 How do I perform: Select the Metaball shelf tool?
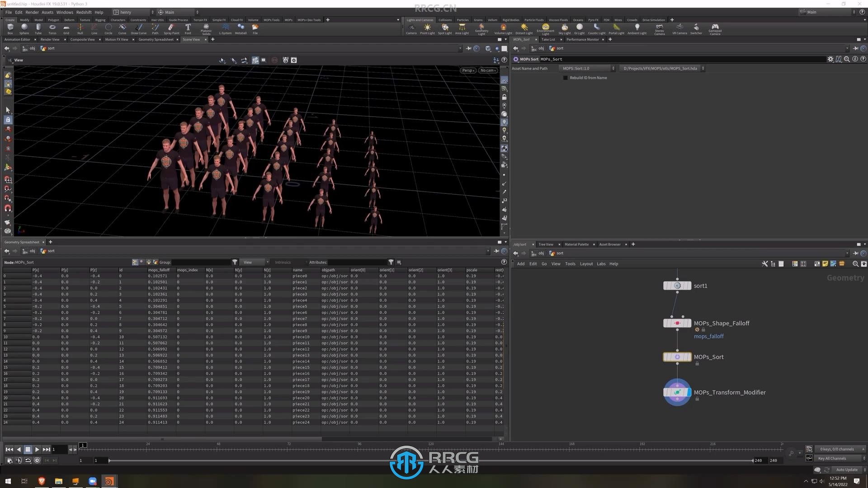pyautogui.click(x=241, y=29)
